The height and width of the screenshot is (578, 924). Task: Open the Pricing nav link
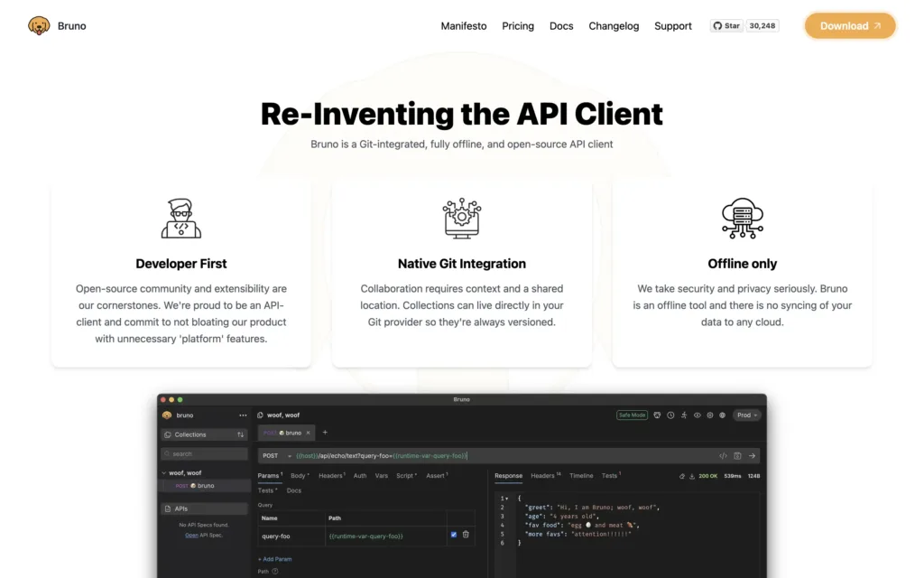(x=518, y=26)
